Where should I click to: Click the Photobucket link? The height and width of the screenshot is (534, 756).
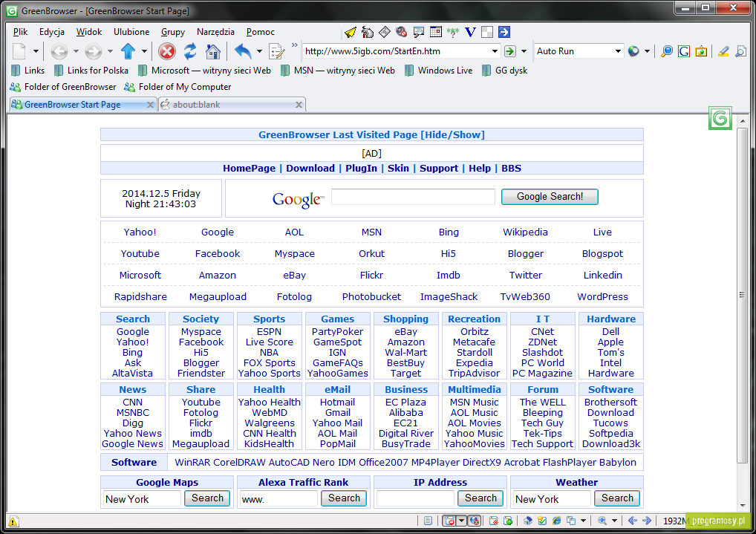point(371,296)
